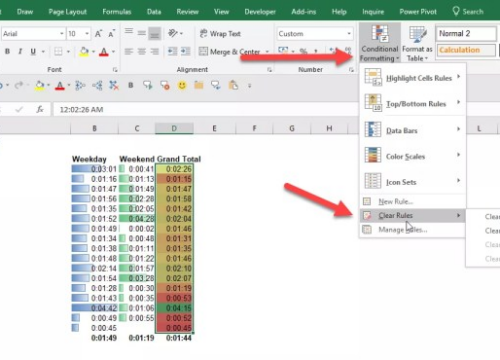This screenshot has width=500, height=360.
Task: Apply ribbon Font Color red A
Action: coord(104,52)
